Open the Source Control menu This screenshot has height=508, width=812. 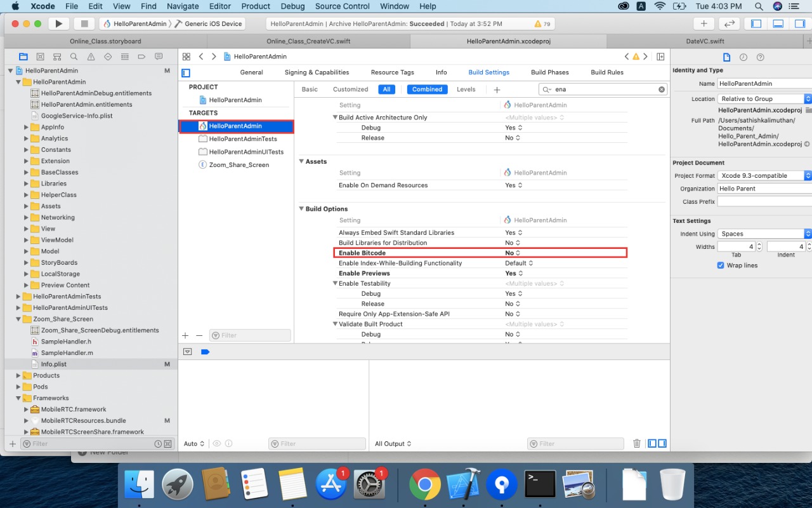(x=343, y=6)
